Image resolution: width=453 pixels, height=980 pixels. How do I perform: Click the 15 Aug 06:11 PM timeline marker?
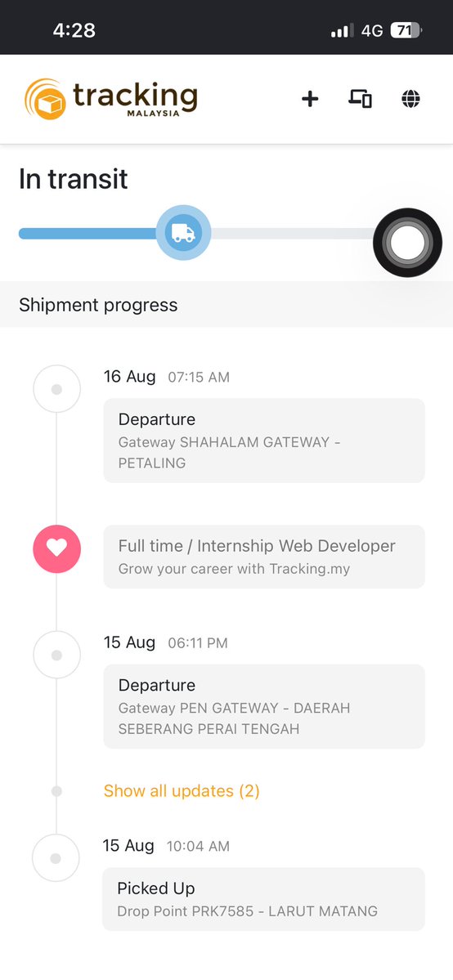pyautogui.click(x=57, y=655)
